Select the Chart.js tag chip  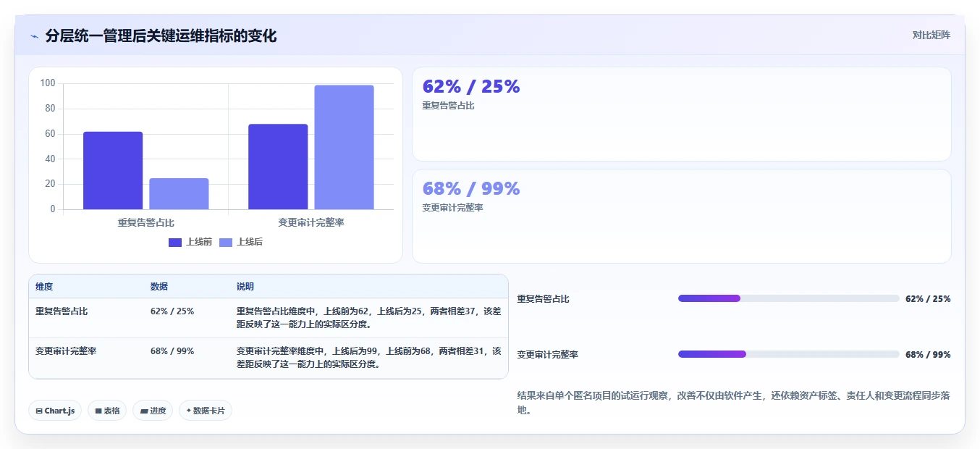[x=55, y=411]
